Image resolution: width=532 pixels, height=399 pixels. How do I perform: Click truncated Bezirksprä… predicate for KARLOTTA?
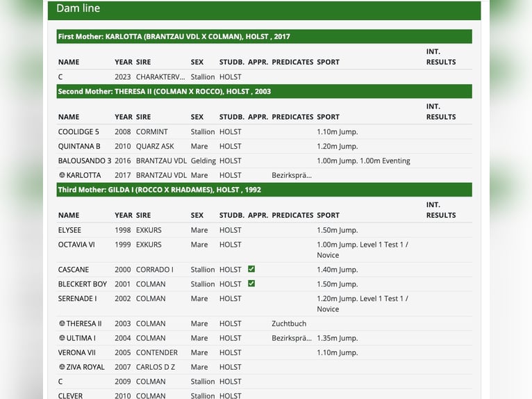[291, 175]
